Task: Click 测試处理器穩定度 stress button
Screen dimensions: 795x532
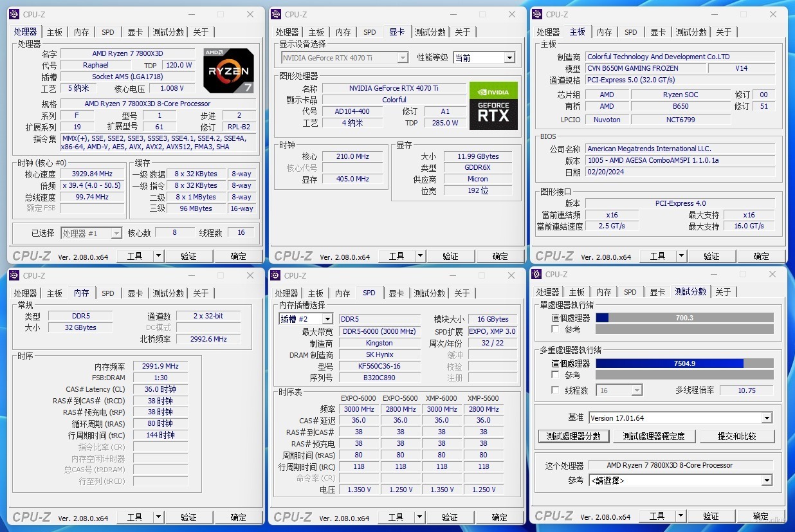Action: (x=653, y=436)
